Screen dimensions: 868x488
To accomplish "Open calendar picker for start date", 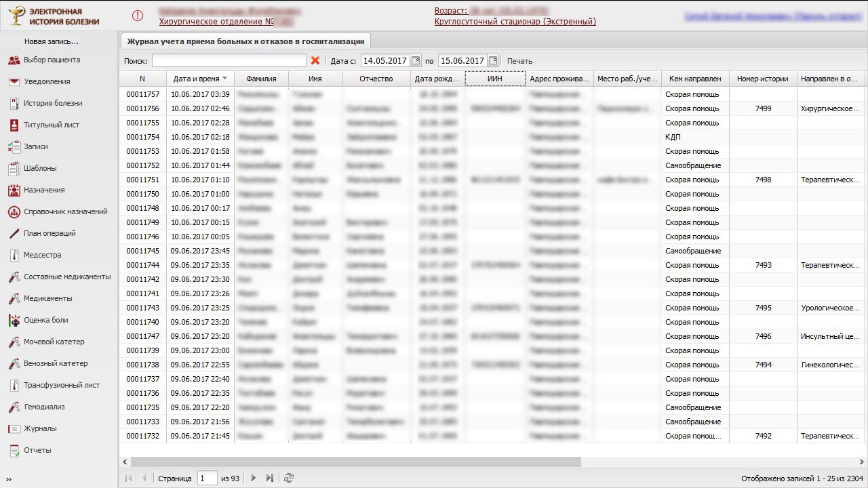I will [416, 61].
